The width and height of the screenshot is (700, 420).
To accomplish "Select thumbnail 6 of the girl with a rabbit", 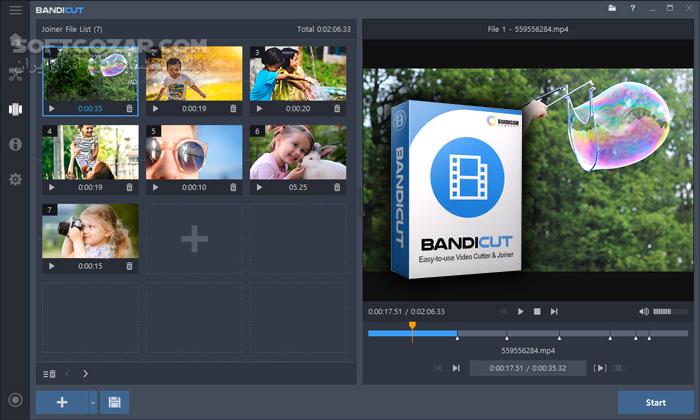I will point(298,152).
